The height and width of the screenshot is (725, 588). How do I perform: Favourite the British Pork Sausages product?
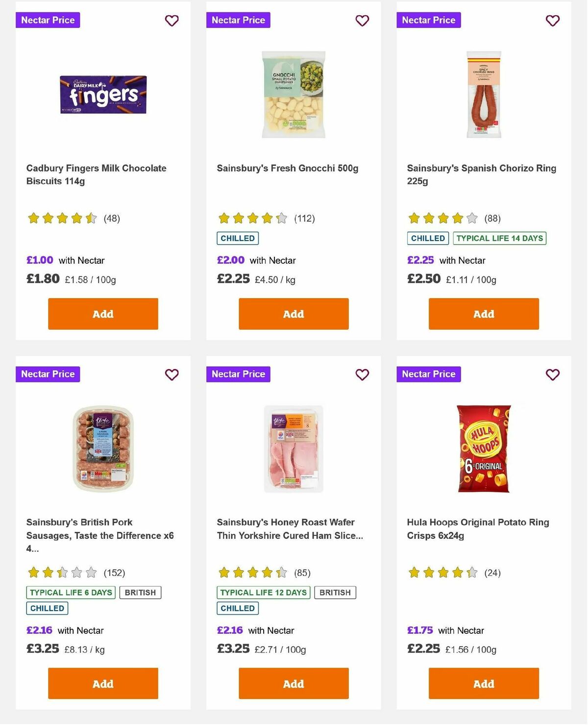pos(172,375)
